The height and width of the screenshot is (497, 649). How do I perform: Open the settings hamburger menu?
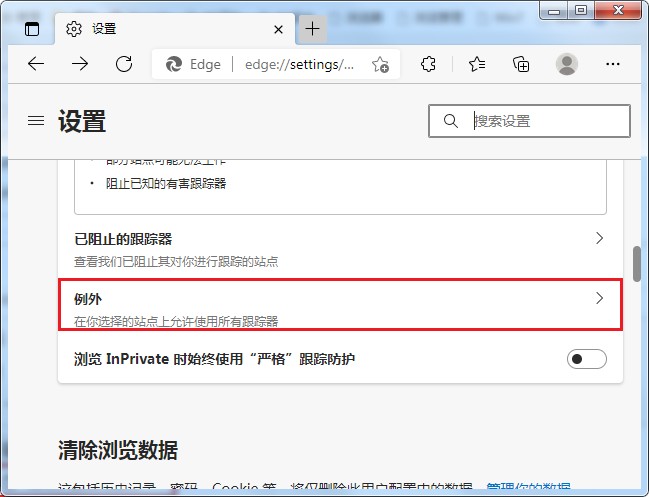pos(36,120)
